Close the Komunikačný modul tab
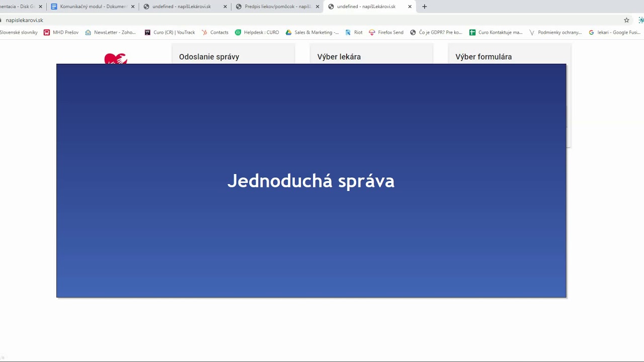The width and height of the screenshot is (644, 362). pos(133,7)
